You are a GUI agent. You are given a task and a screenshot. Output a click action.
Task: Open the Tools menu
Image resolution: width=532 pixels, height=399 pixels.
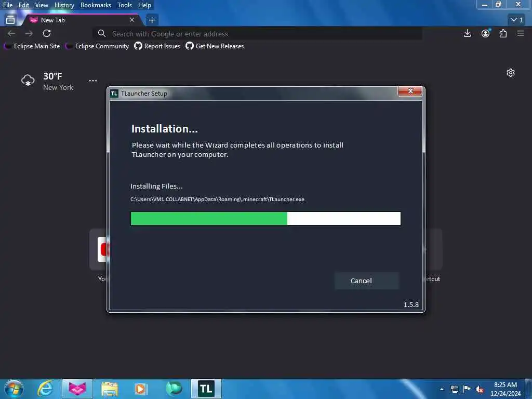point(125,5)
